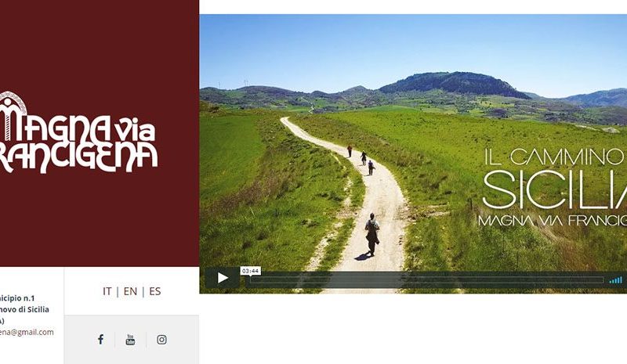This screenshot has height=364, width=627.
Task: Click the 'novo di Sicilia' address line
Action: (x=24, y=309)
